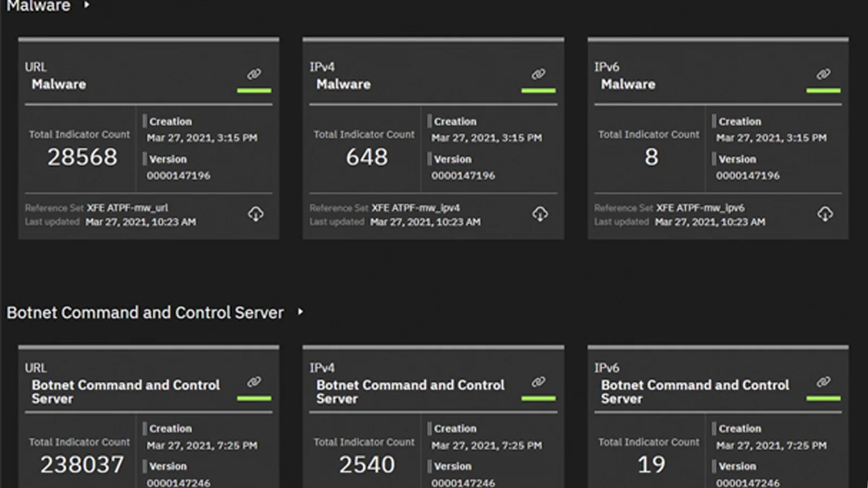Screen dimensions: 868x488
Task: Toggle green status bar on IPv4 Botnet card
Action: pyautogui.click(x=538, y=399)
